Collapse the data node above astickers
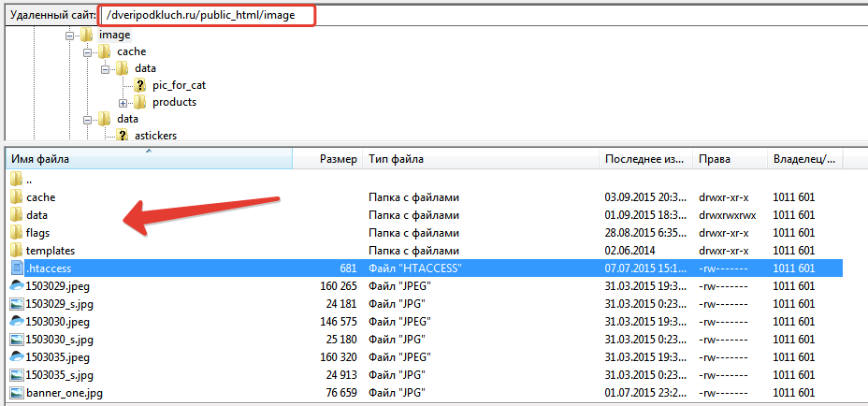The height and width of the screenshot is (406, 868). pyautogui.click(x=87, y=120)
